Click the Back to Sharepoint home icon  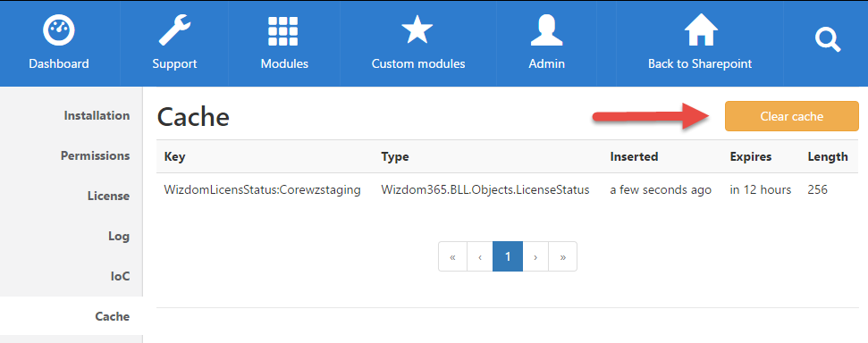(701, 29)
